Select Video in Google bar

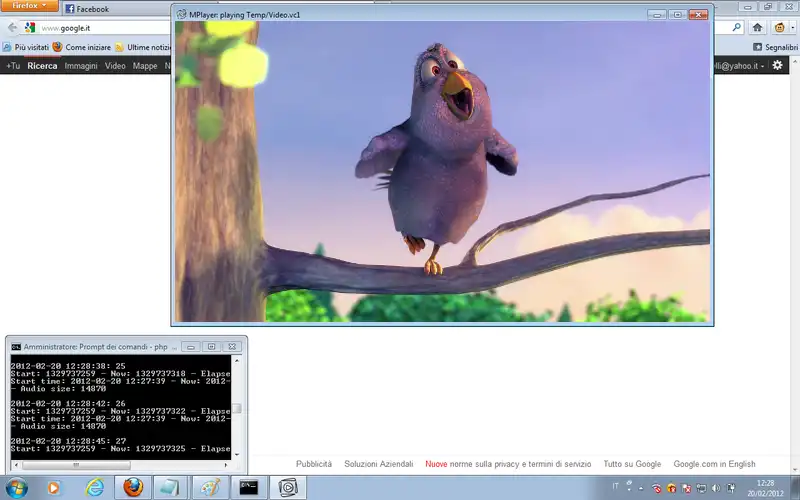[x=115, y=66]
